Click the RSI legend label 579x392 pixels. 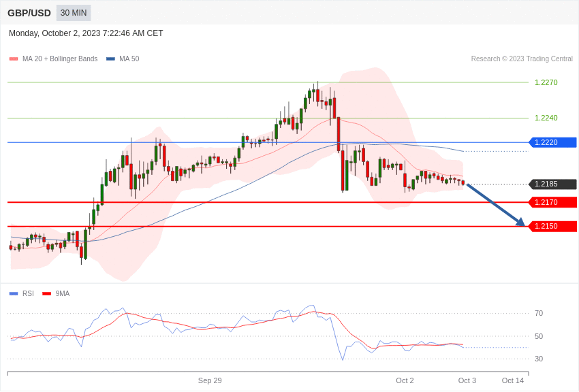(28, 294)
